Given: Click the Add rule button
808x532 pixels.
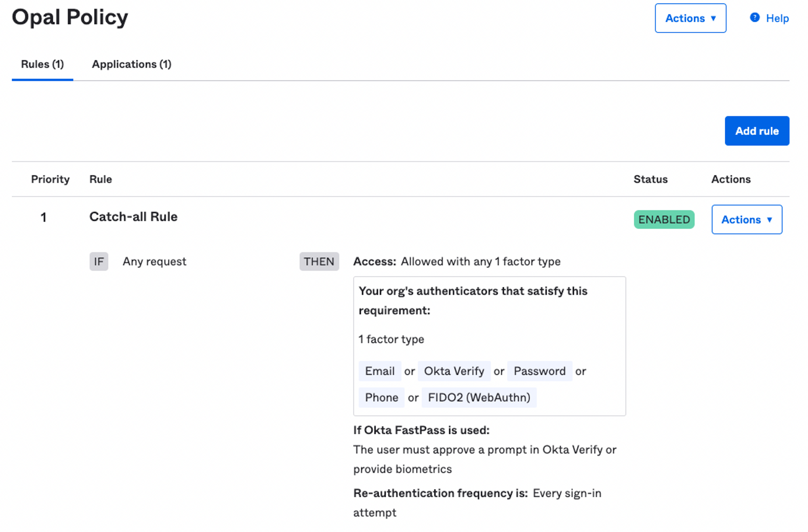Looking at the screenshot, I should click(756, 131).
